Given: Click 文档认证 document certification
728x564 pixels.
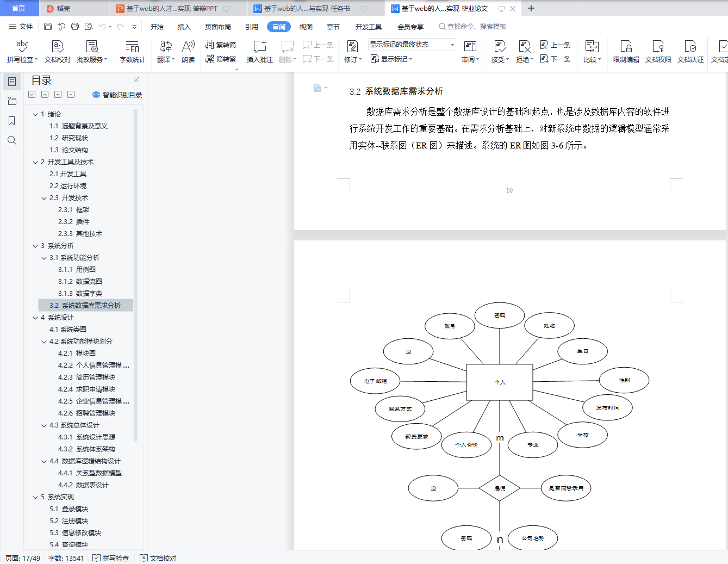Looking at the screenshot, I should (690, 52).
